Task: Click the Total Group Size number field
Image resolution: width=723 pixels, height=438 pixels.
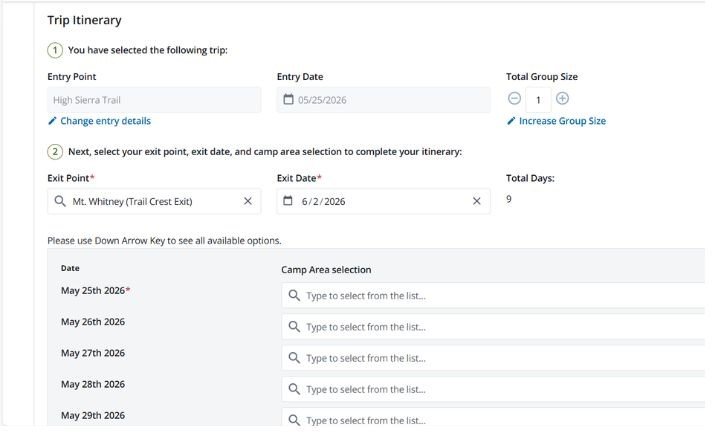Action: pos(538,99)
